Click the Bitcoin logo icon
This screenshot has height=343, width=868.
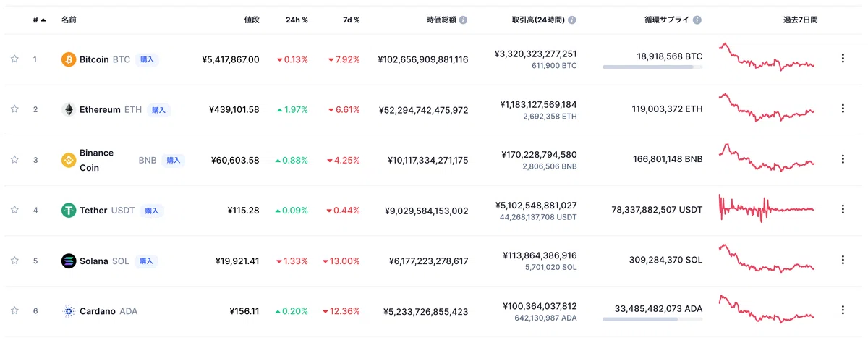click(x=69, y=59)
